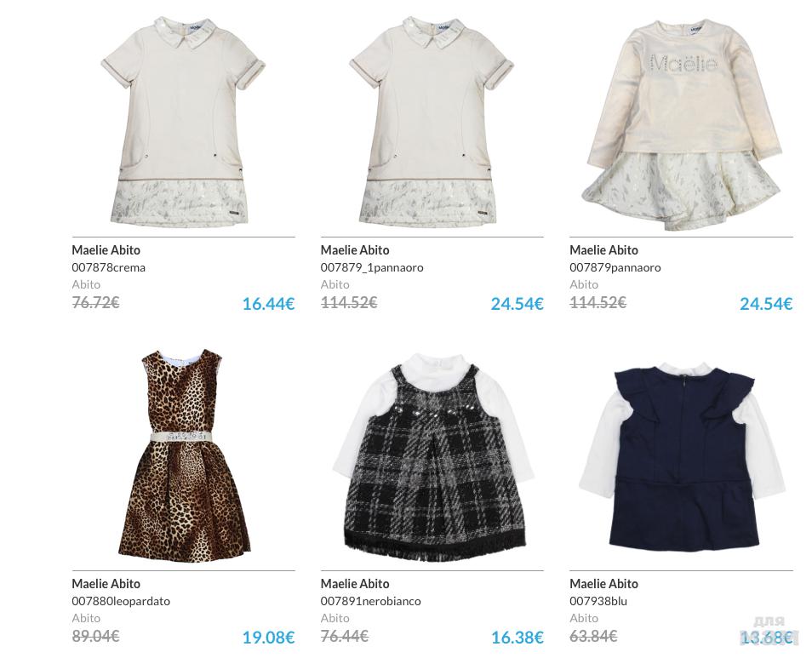This screenshot has width=812, height=658.
Task: Click Maelie Abito title above 007879_1pannaoro
Action: pyautogui.click(x=355, y=250)
